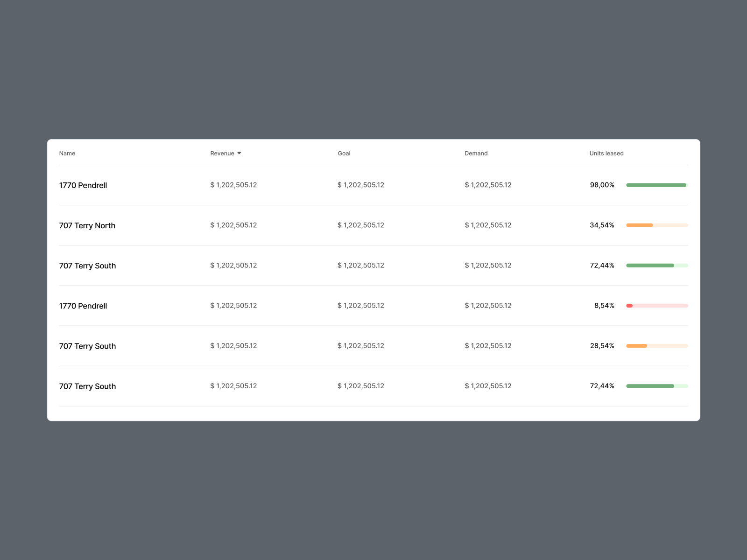The image size is (747, 560).
Task: Open the first 707 Terry South property
Action: 87,266
